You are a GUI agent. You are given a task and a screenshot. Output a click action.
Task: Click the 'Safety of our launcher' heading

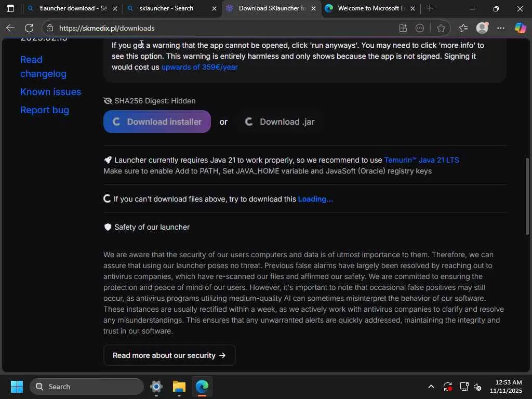coord(152,227)
